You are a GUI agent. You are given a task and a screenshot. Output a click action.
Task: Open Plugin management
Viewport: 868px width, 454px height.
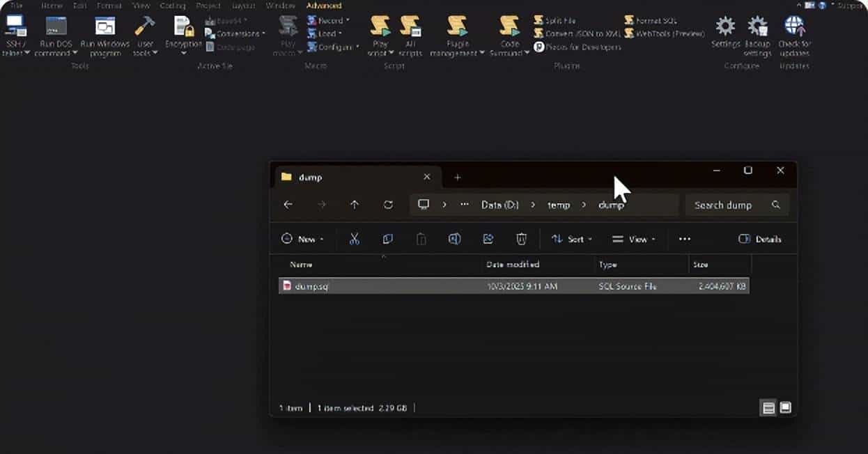pos(458,33)
